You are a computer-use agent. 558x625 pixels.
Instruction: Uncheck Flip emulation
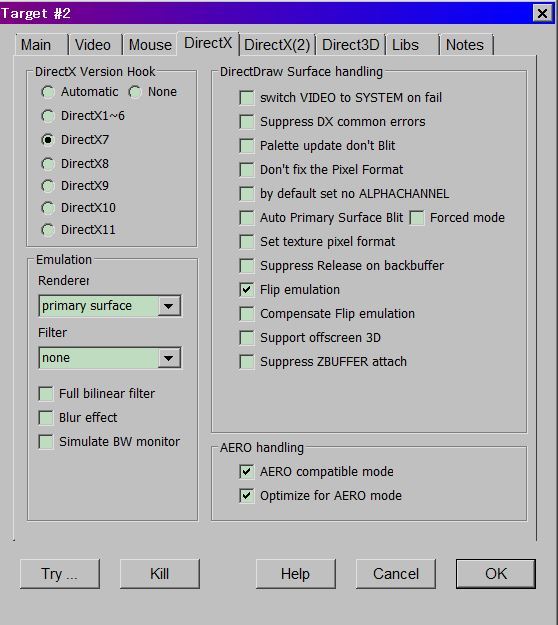(x=247, y=289)
